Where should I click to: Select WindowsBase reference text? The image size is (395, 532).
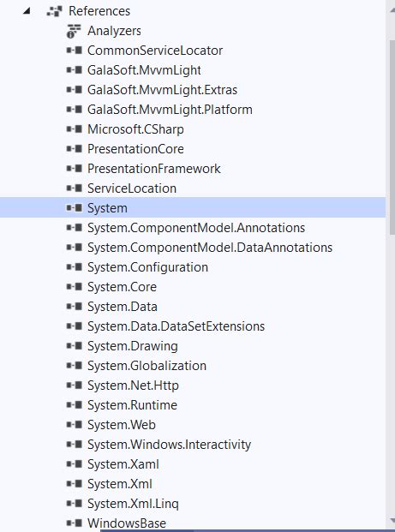[127, 523]
